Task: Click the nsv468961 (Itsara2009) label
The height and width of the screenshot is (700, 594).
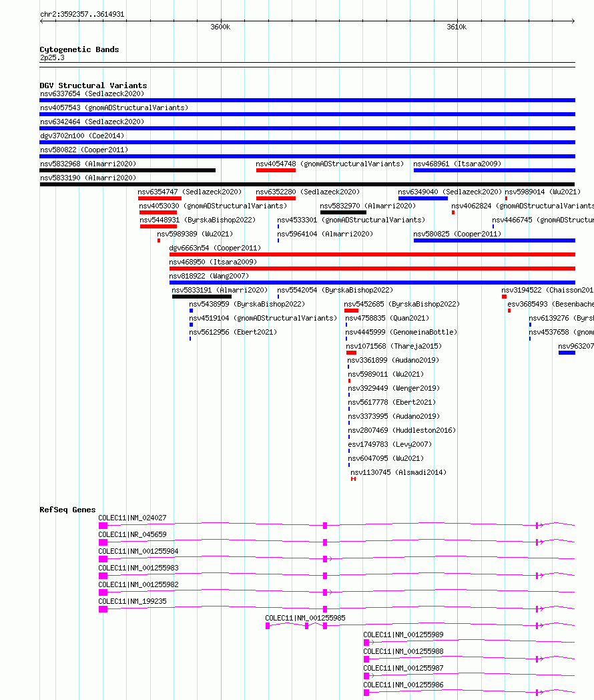Action: point(457,164)
